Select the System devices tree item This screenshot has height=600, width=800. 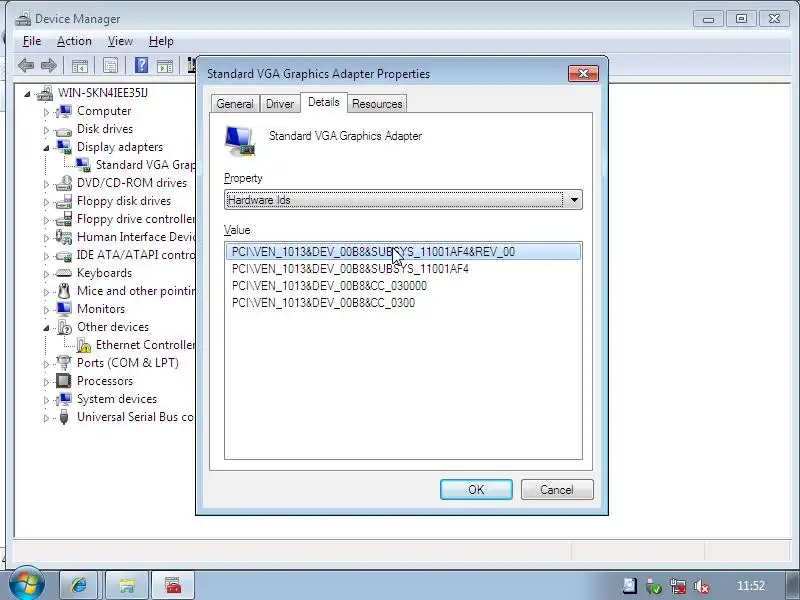tap(117, 399)
